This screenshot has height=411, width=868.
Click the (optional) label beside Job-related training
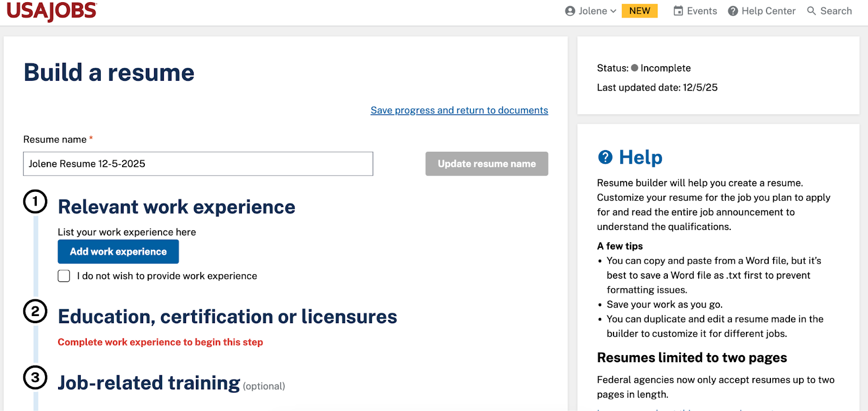[264, 386]
